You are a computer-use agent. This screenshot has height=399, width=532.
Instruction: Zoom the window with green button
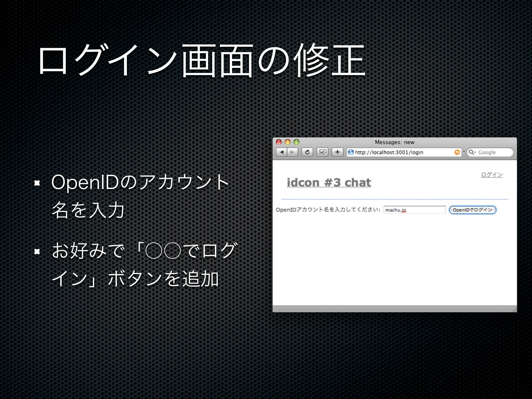click(x=296, y=142)
